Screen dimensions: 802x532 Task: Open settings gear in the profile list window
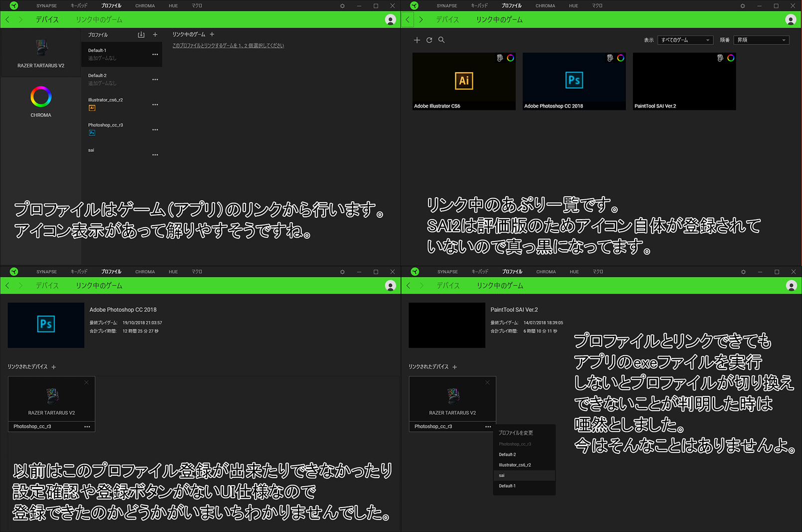342,6
